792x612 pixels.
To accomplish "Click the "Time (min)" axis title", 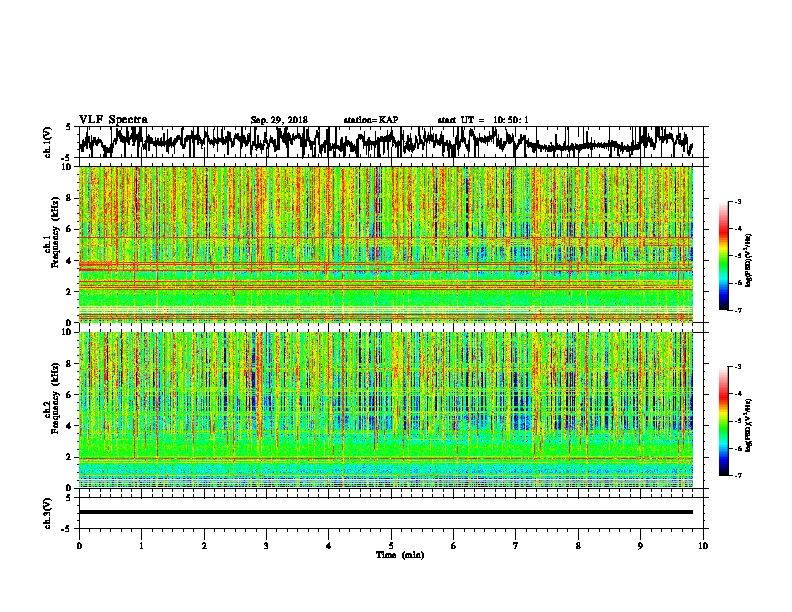I will coord(400,555).
